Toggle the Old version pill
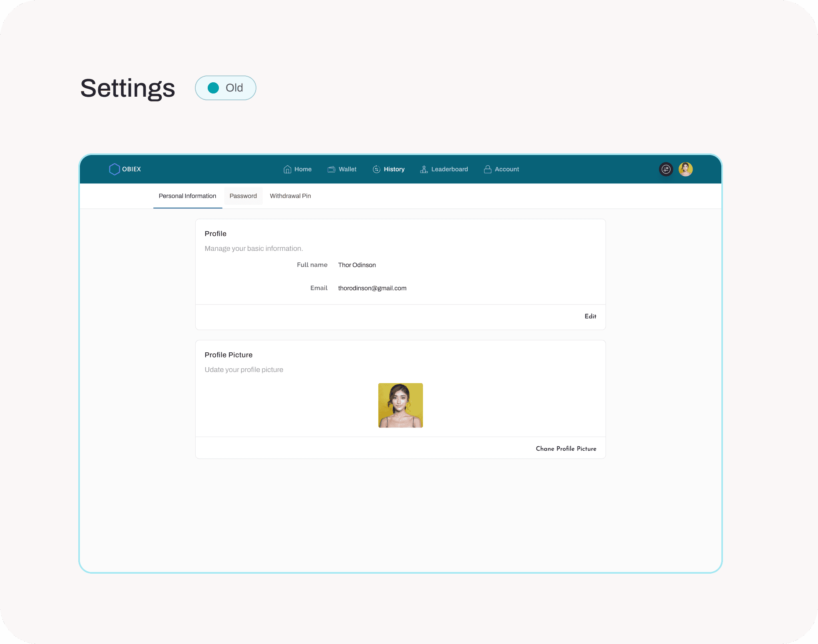The width and height of the screenshot is (818, 644). [226, 88]
